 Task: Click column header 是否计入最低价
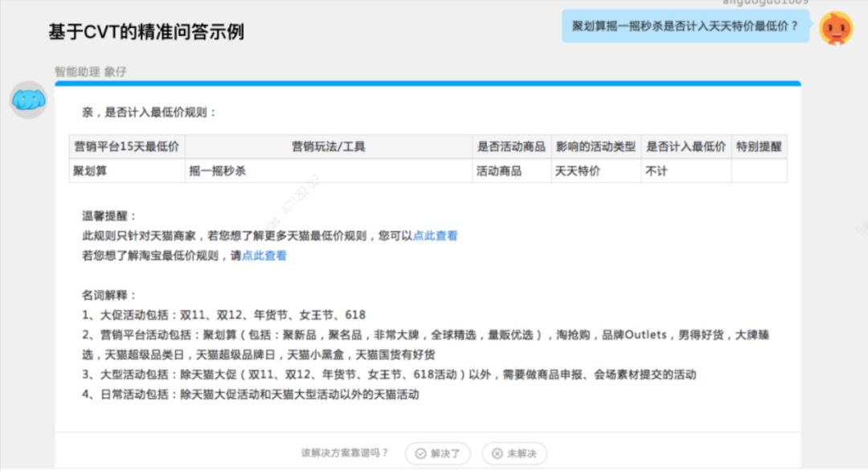pos(686,146)
